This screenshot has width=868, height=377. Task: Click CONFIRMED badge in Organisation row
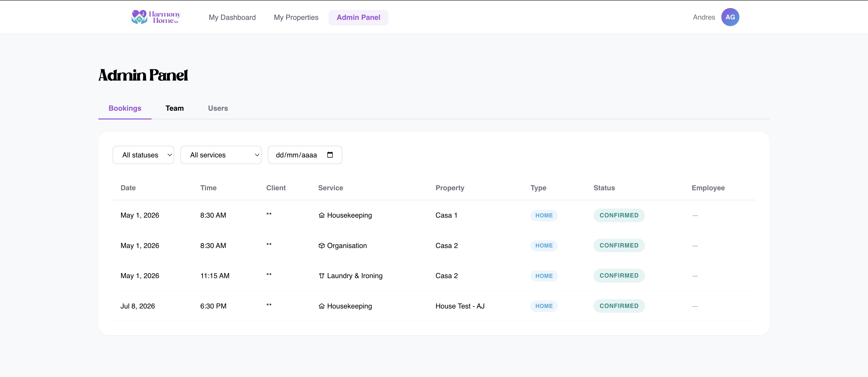point(619,246)
